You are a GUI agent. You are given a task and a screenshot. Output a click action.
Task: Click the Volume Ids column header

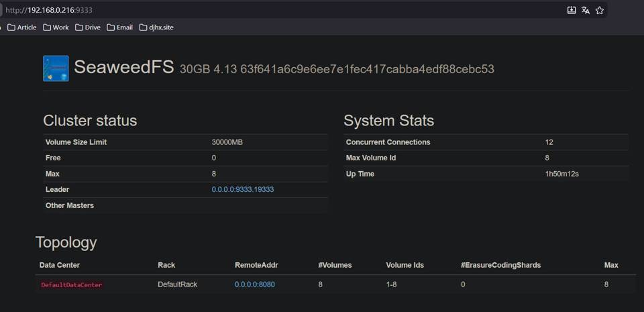pyautogui.click(x=405, y=265)
